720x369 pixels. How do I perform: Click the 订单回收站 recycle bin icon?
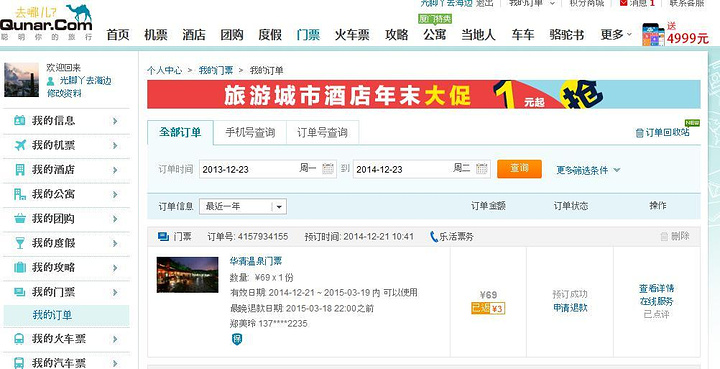pos(639,133)
